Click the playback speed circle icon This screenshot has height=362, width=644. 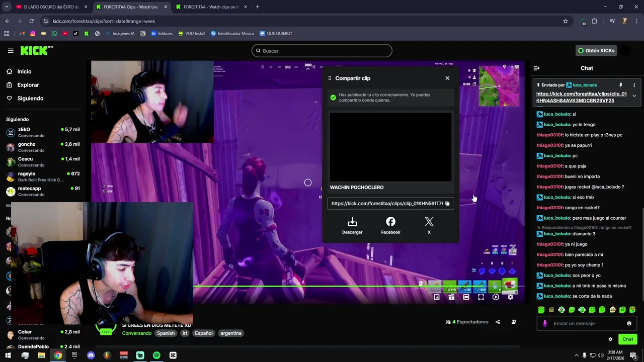point(496,297)
